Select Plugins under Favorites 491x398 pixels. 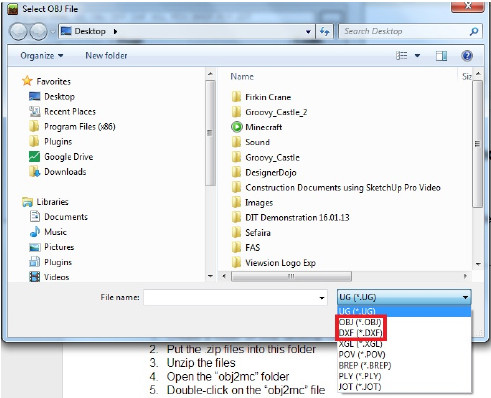[x=50, y=141]
